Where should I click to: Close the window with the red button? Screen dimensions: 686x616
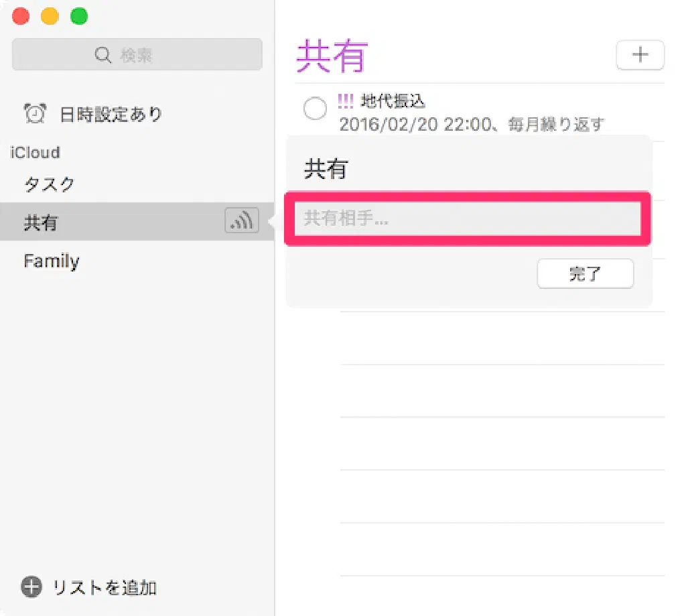21,16
